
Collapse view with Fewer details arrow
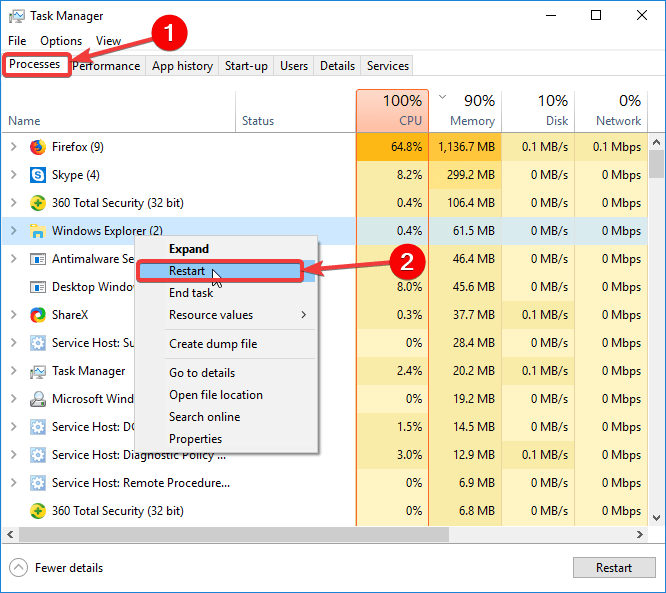(x=18, y=568)
